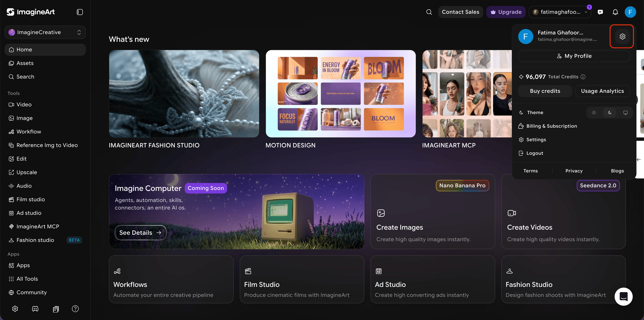Open the Privacy link
The height and width of the screenshot is (320, 644).
click(574, 171)
